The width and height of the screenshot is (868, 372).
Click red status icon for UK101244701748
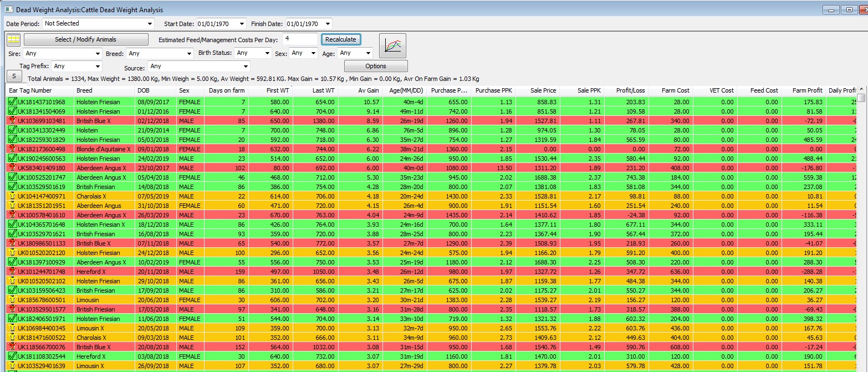pyautogui.click(x=12, y=272)
